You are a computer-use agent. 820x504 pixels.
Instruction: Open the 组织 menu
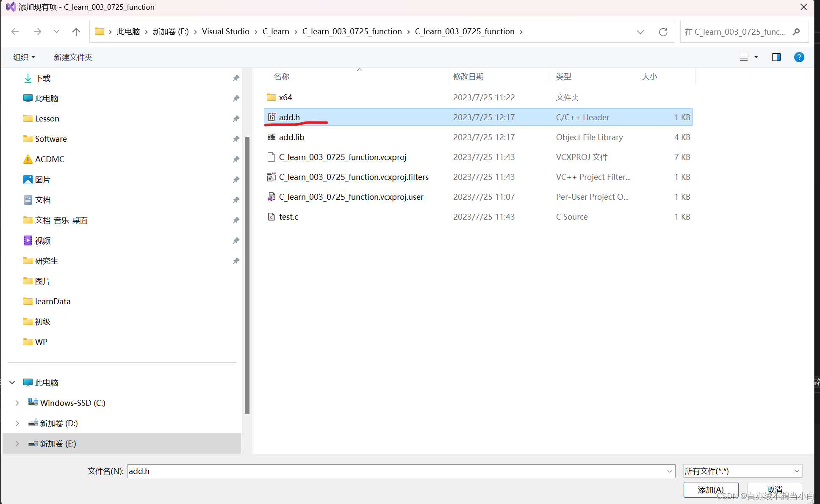pyautogui.click(x=24, y=57)
